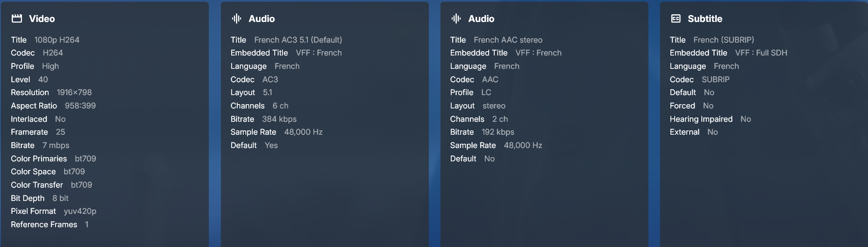Click the 958:399 aspect ratio value
868x247 pixels.
pos(80,106)
